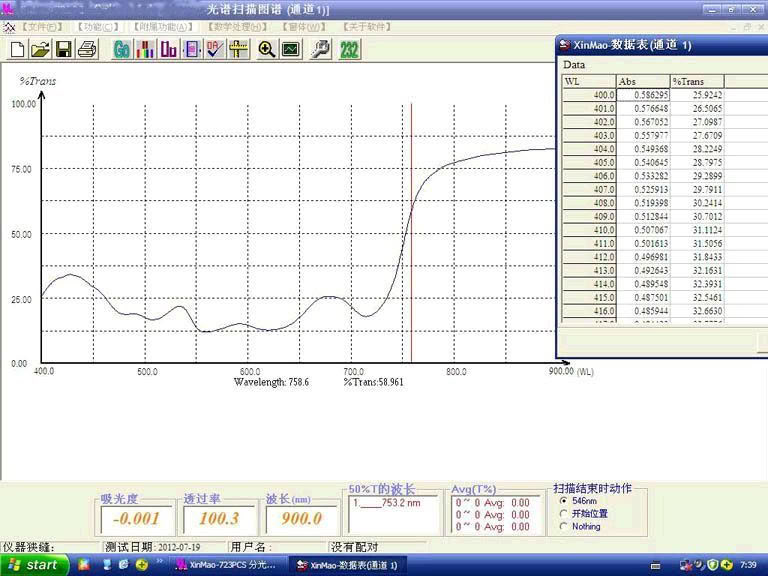Switch to XinMao-723PCS taskbar window
Screen dimensions: 768x576
tap(228, 565)
